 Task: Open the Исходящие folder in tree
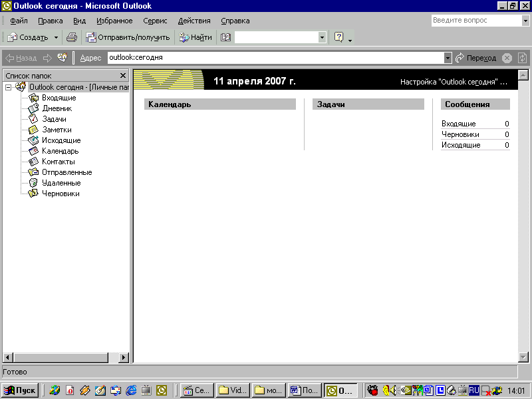click(61, 140)
